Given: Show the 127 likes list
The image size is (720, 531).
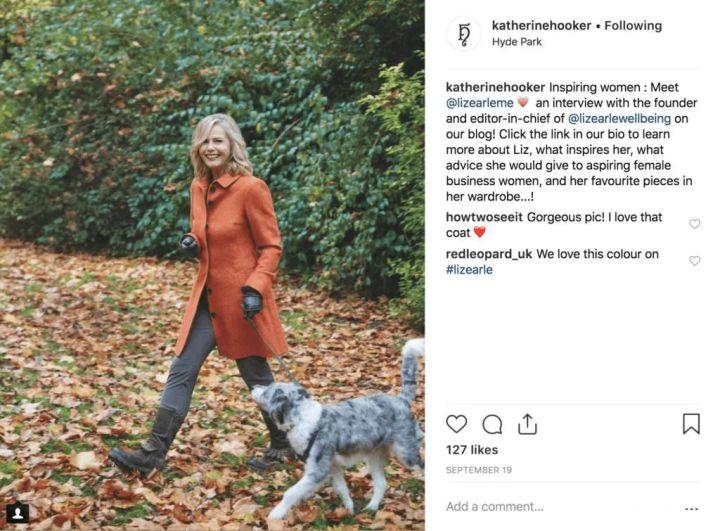Looking at the screenshot, I should [x=471, y=450].
